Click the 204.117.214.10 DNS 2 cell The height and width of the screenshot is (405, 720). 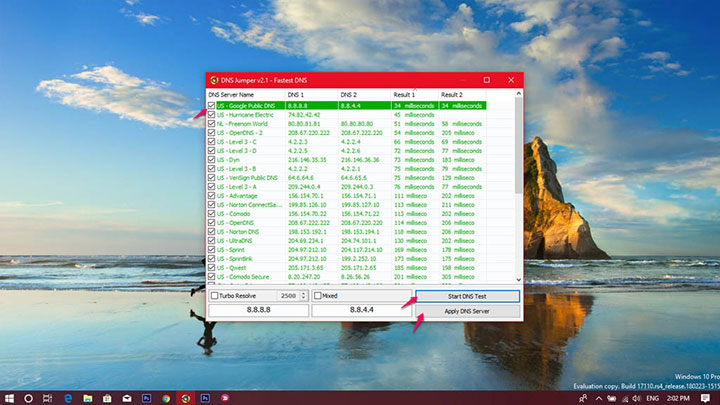(361, 249)
